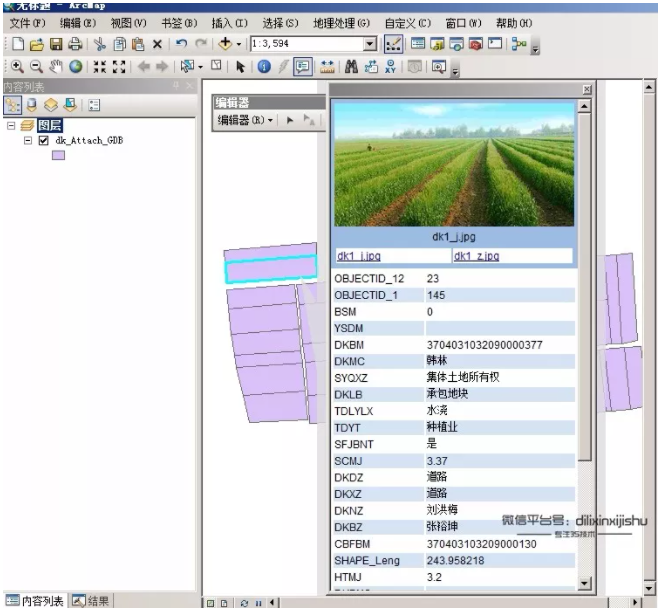Image resolution: width=661 pixels, height=611 pixels.
Task: Open the 视图(V) menu
Action: [x=129, y=23]
